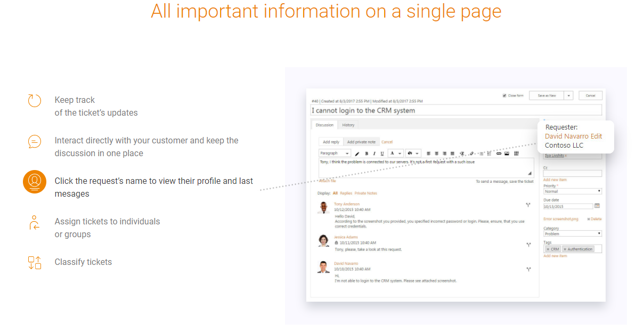Apply bold formatting in reply editor
Image resolution: width=644 pixels, height=331 pixels.
click(366, 154)
